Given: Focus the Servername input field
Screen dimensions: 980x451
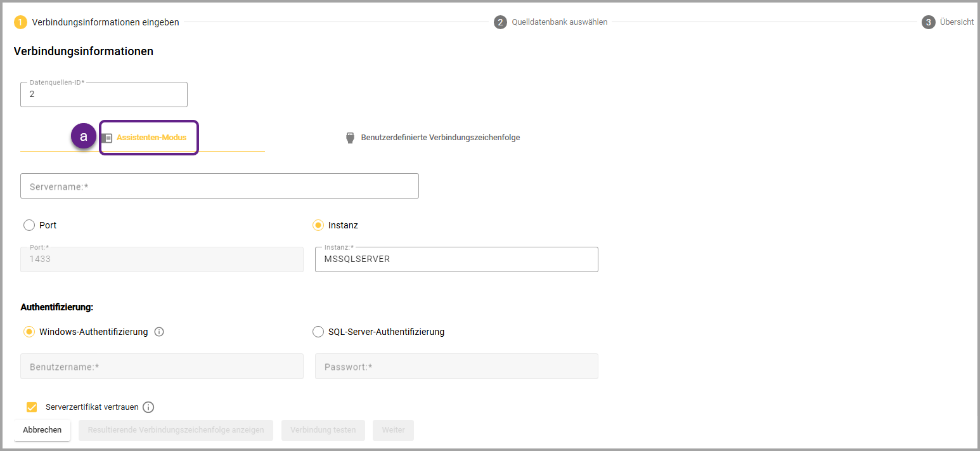Looking at the screenshot, I should pos(219,186).
